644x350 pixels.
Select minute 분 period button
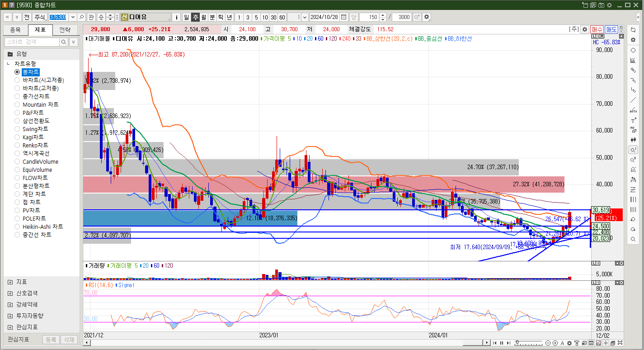tap(212, 17)
